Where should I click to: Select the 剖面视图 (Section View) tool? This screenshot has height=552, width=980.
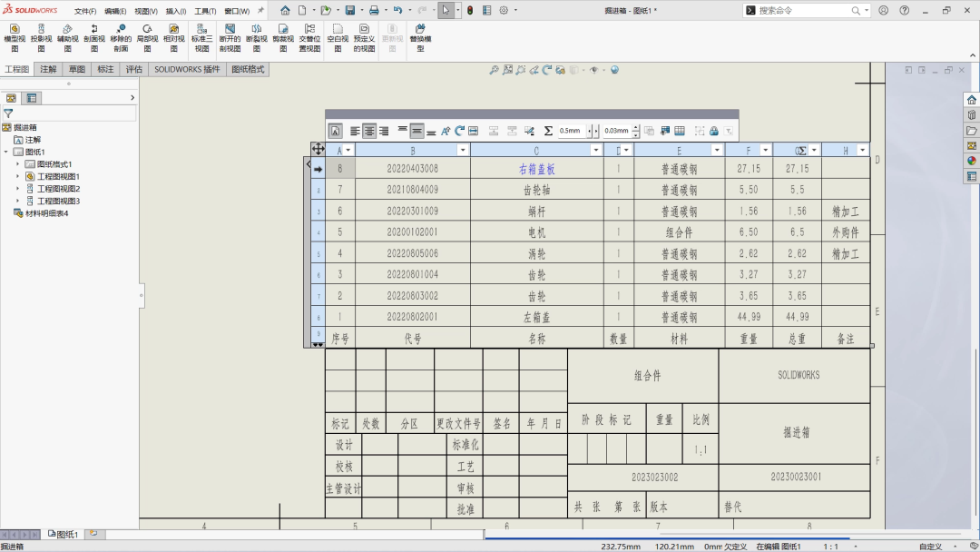coord(93,40)
